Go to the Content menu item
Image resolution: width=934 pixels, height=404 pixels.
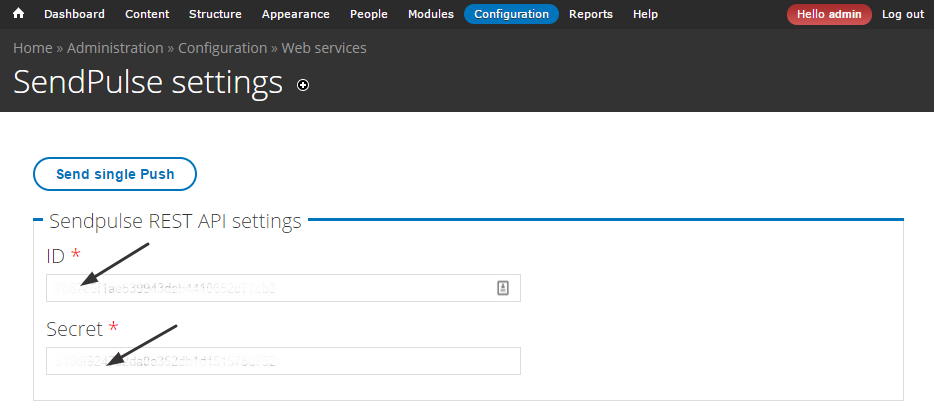point(147,14)
